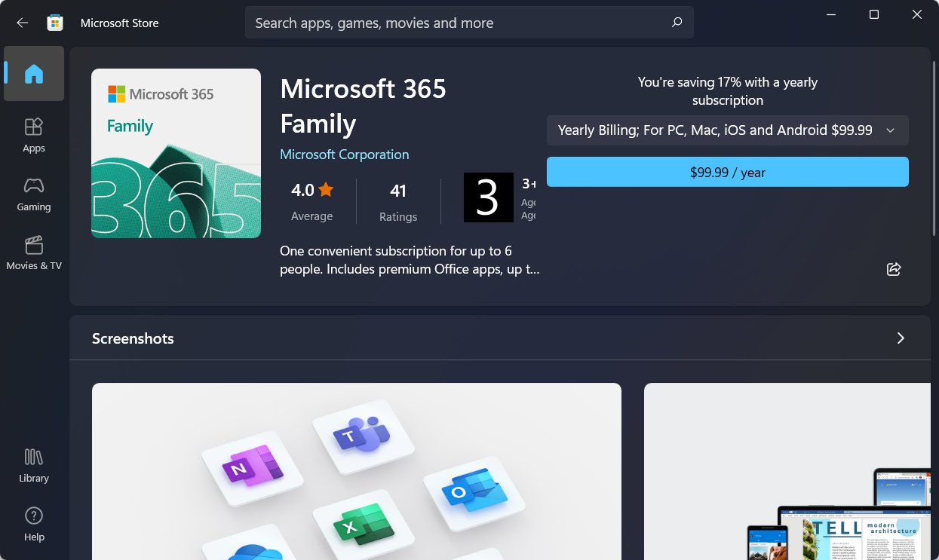Open the second screenshot showing devices
This screenshot has height=560, width=939.
787,471
